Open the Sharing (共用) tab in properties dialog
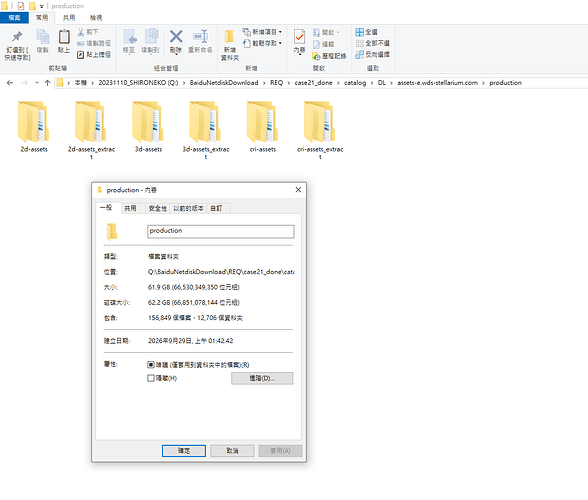 click(x=130, y=208)
